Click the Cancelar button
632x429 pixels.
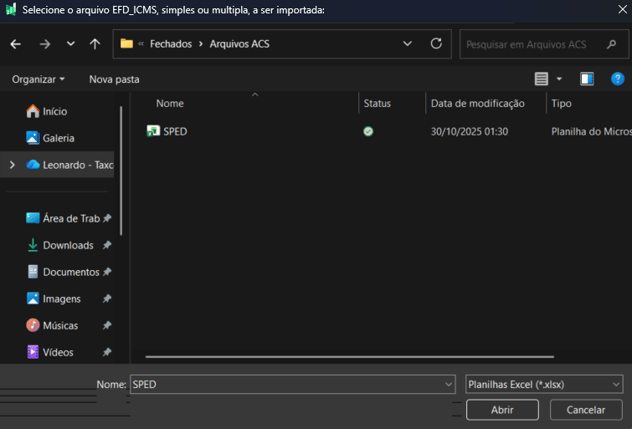point(586,410)
